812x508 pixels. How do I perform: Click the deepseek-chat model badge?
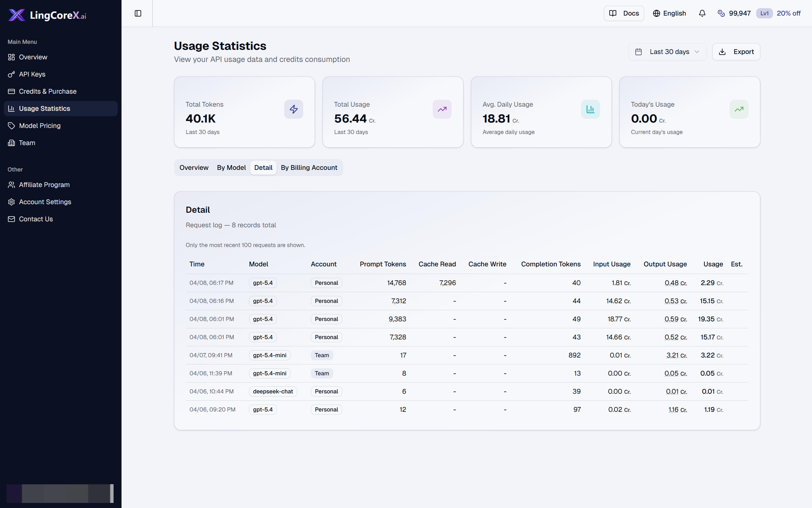click(273, 391)
